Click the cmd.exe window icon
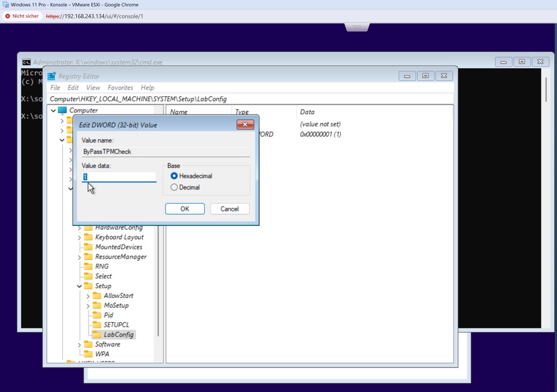This screenshot has height=392, width=557. point(27,62)
